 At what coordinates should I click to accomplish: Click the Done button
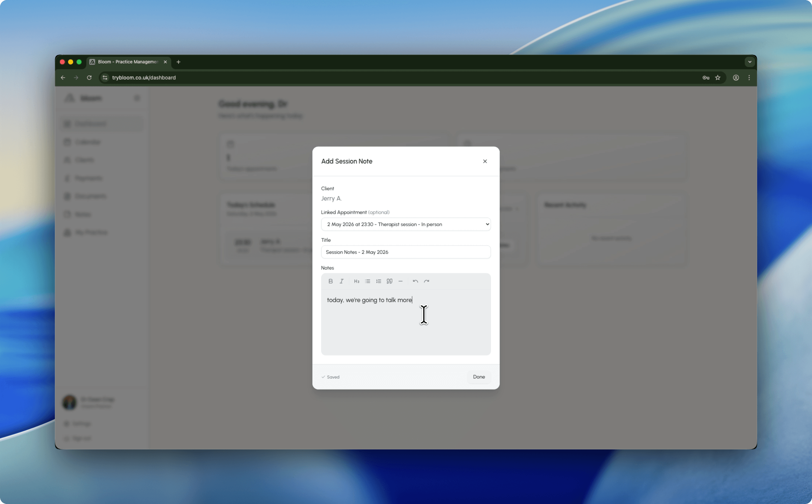(x=479, y=377)
